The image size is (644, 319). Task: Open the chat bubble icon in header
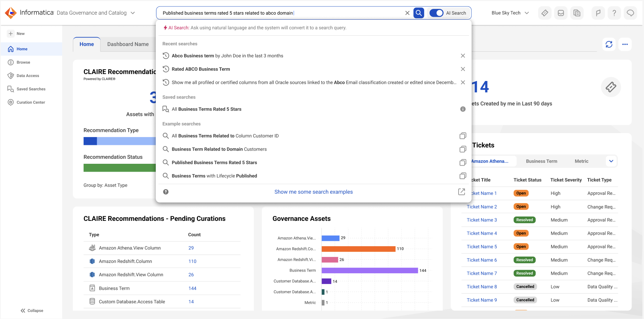point(630,13)
